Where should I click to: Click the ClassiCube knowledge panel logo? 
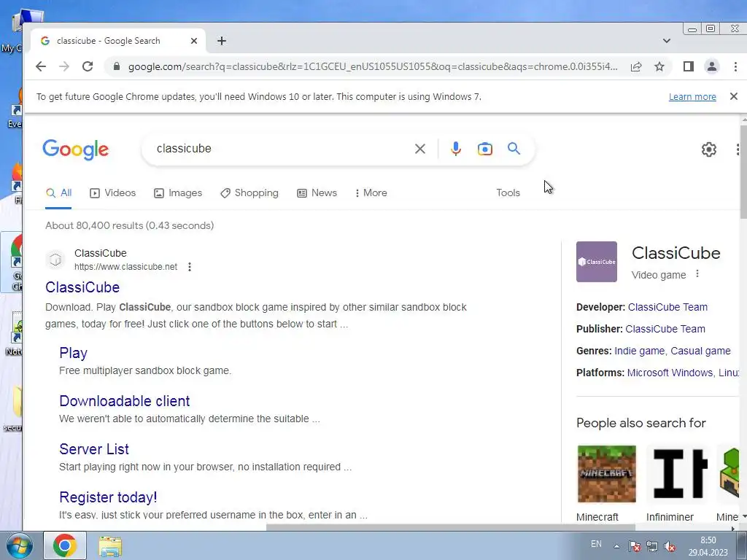pyautogui.click(x=597, y=262)
